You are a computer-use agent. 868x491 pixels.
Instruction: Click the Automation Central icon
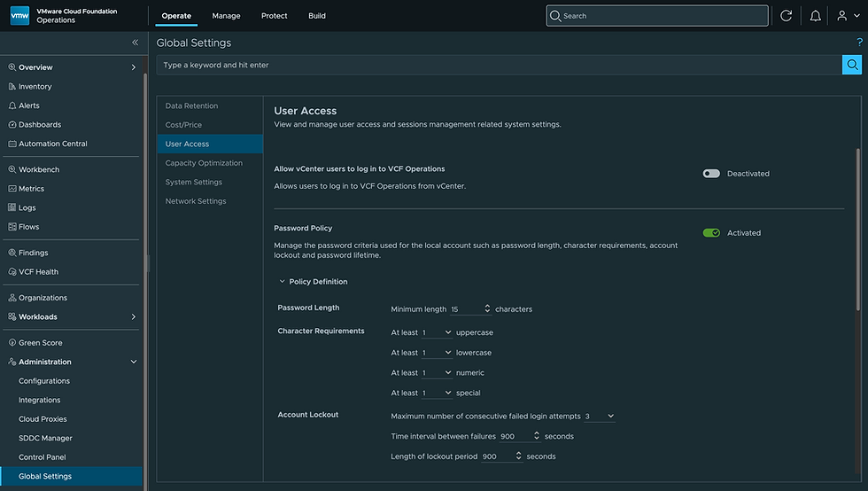[x=12, y=144]
